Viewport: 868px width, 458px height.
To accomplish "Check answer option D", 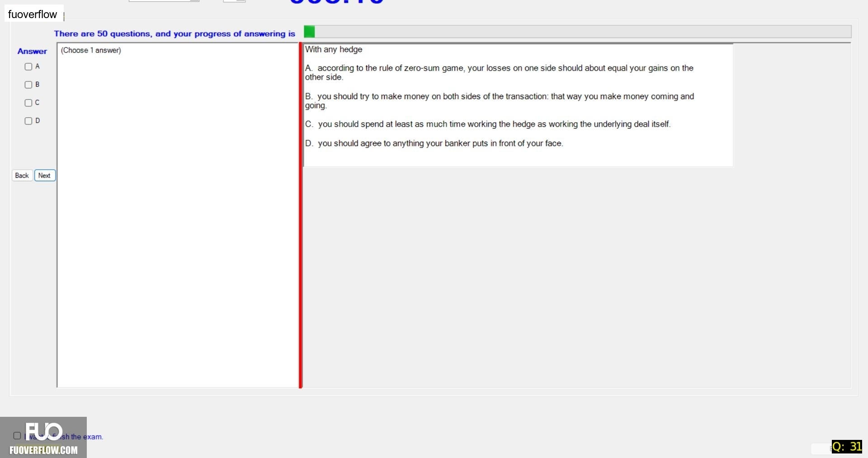I will point(28,121).
